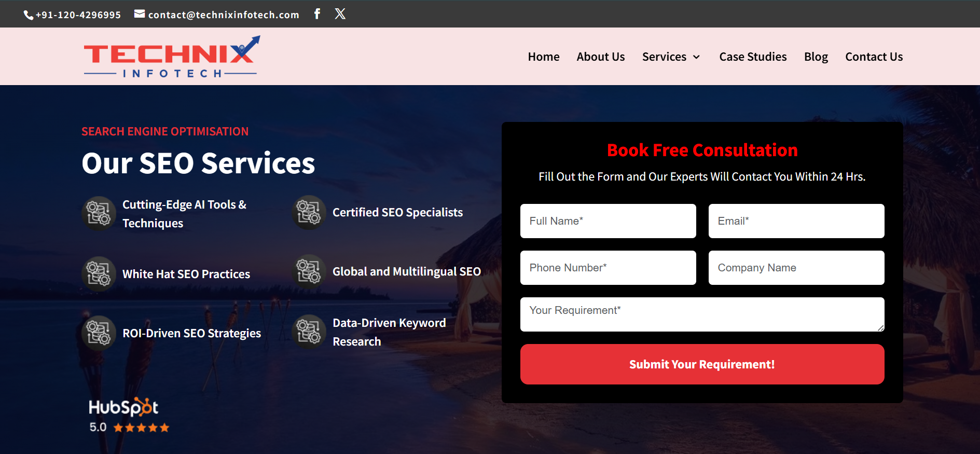Open the Contact Us menu item
The image size is (980, 454).
(x=874, y=57)
